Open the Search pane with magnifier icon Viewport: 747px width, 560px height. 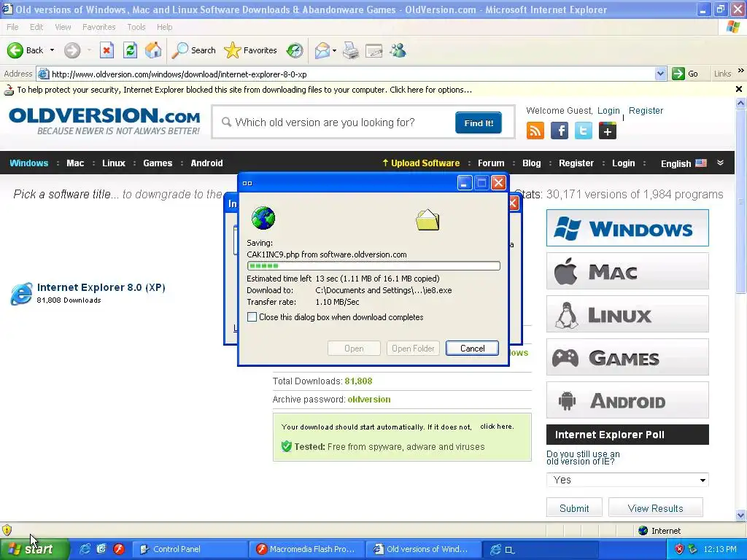point(179,50)
